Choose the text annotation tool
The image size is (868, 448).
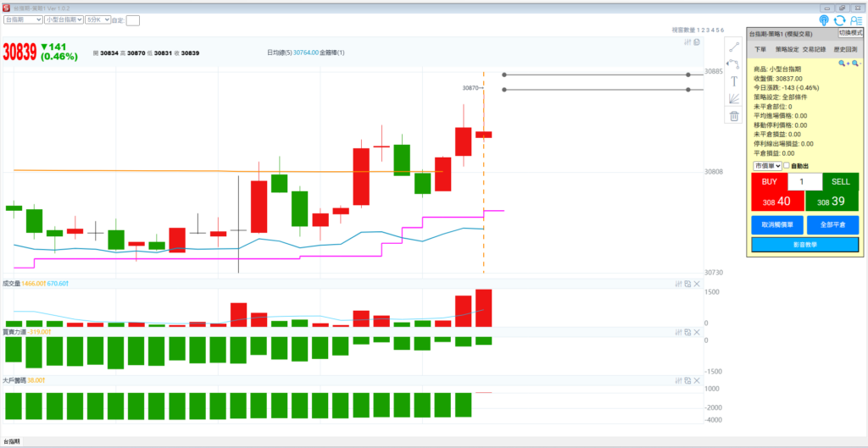734,80
